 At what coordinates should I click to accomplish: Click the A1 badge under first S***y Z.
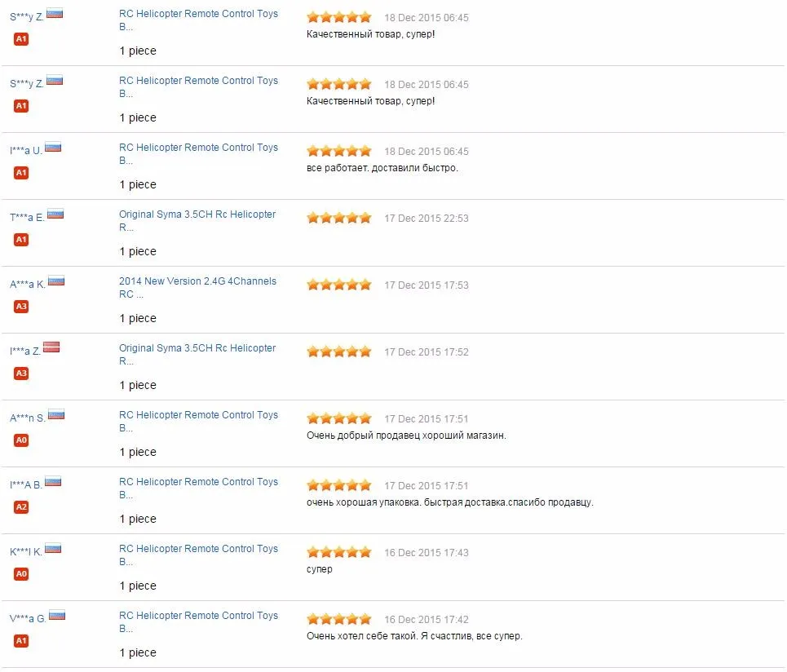[x=21, y=39]
